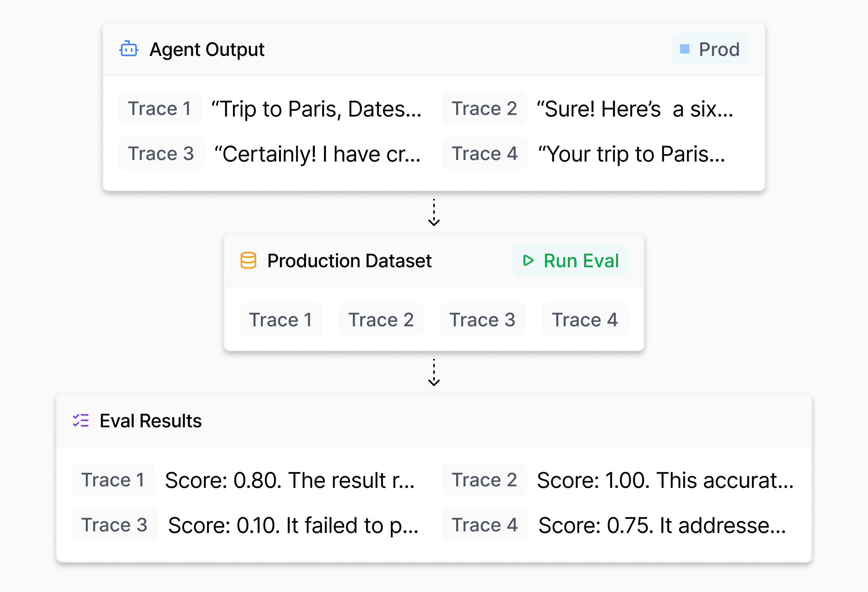Select Trace 4 tag in Eval Results
Image resolution: width=868 pixels, height=592 pixels.
click(x=485, y=525)
